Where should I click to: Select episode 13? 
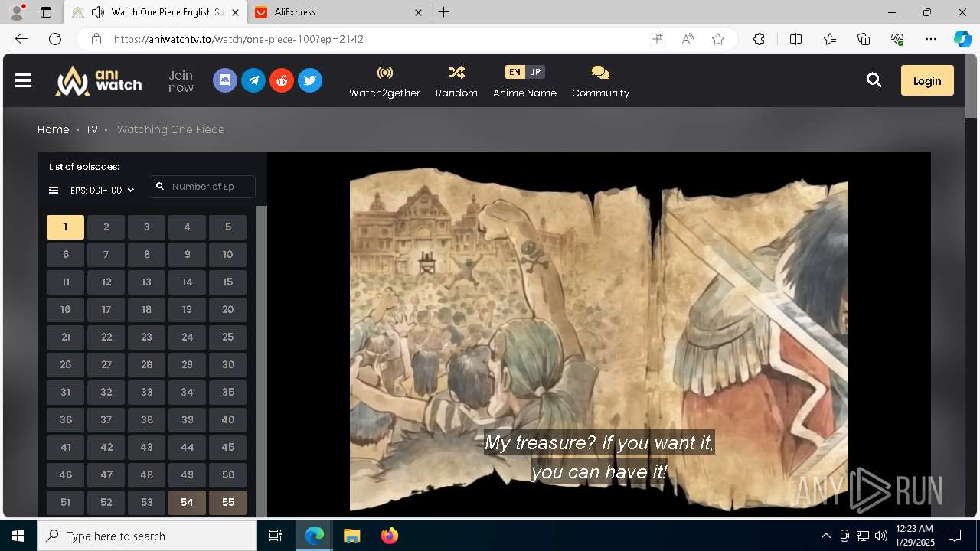click(x=146, y=282)
